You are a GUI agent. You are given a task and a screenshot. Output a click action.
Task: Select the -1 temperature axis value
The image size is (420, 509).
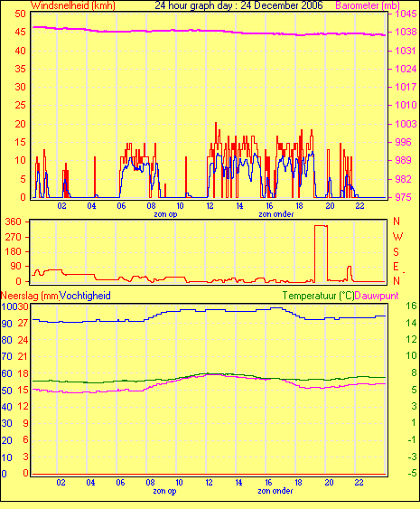click(x=412, y=439)
